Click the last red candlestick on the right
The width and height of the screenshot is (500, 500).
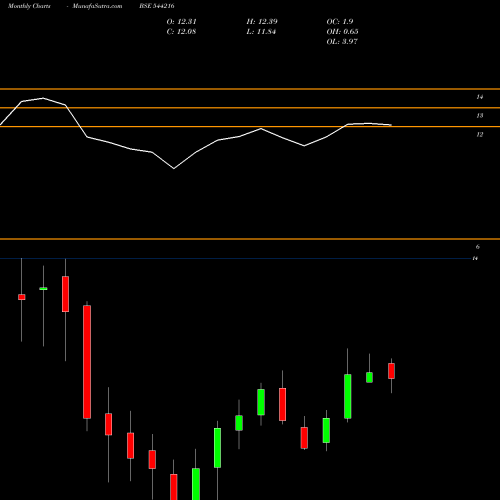tap(391, 371)
